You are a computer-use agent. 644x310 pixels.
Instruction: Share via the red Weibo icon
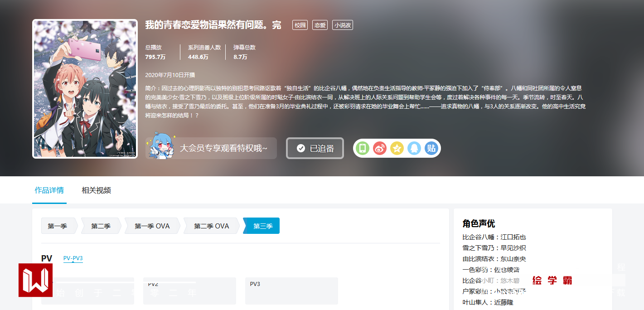pos(380,148)
